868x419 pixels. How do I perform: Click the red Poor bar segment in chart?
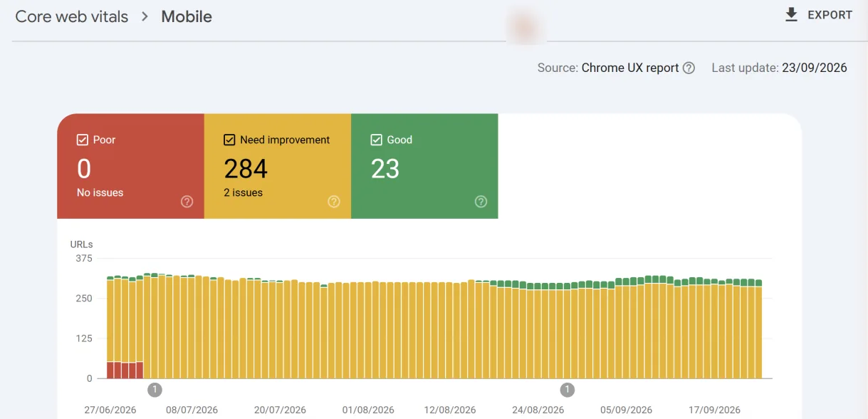[x=125, y=371]
